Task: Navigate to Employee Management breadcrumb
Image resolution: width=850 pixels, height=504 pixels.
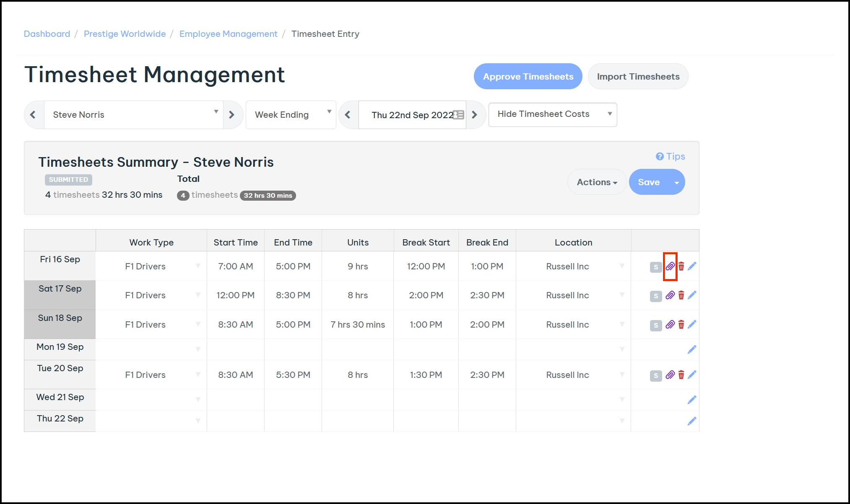Action: (x=228, y=34)
